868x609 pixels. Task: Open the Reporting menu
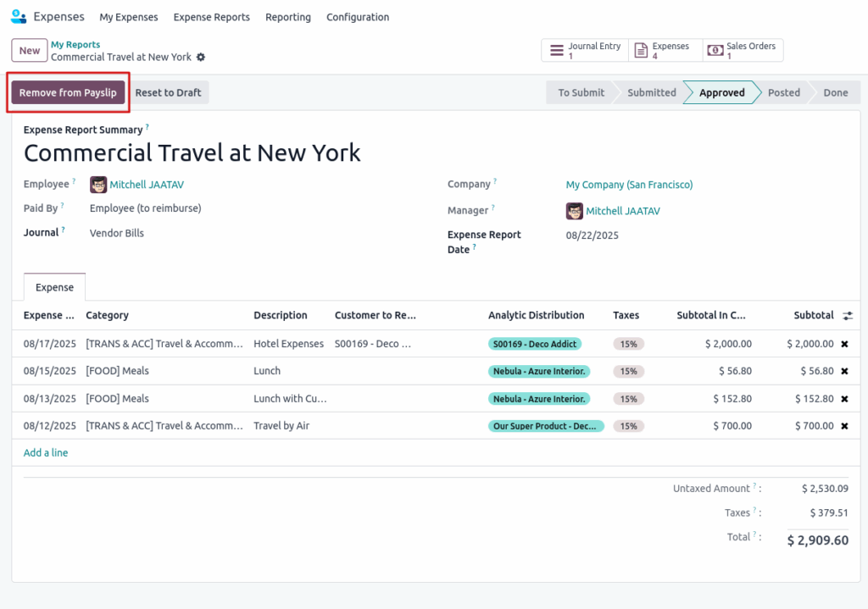click(x=287, y=17)
